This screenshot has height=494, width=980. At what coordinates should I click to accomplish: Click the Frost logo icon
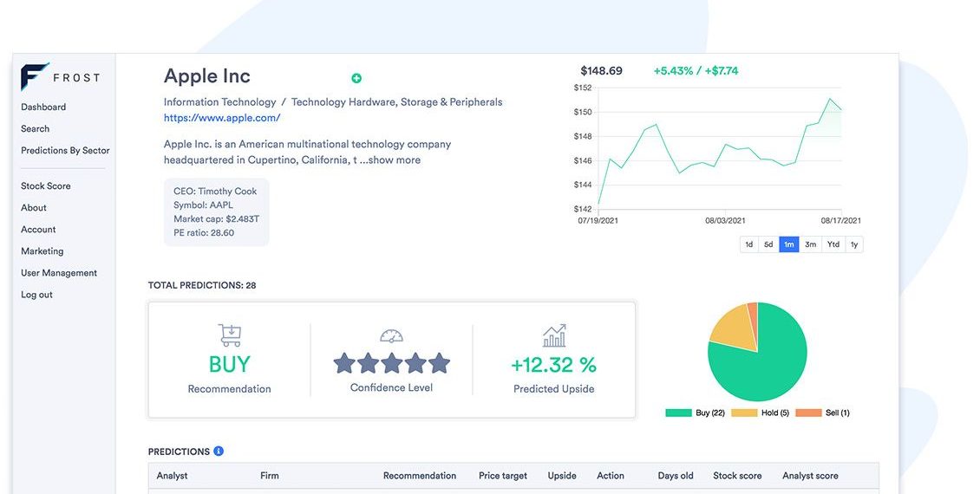pos(35,77)
